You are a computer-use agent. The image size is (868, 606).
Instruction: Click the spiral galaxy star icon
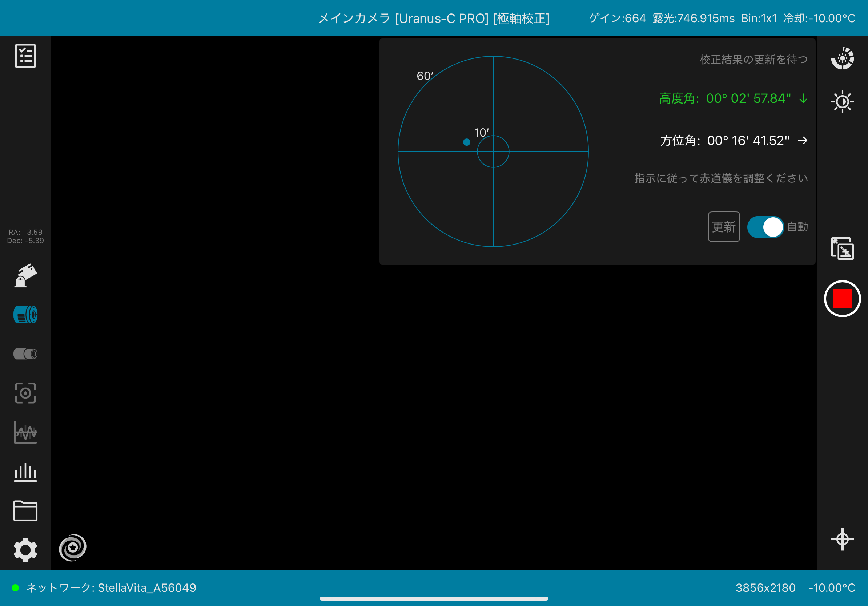[73, 548]
